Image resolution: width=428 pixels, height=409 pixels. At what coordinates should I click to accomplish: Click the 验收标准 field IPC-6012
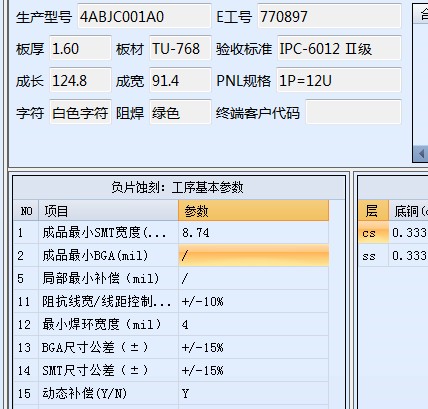(x=339, y=48)
